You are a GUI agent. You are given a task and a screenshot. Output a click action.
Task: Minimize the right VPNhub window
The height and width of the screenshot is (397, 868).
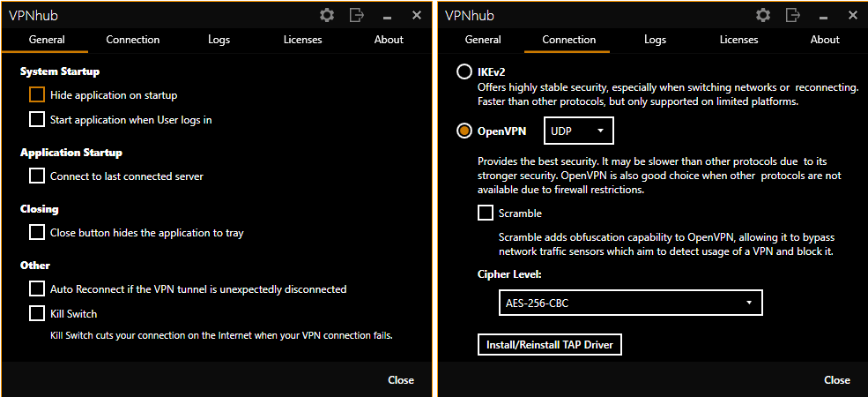click(824, 18)
